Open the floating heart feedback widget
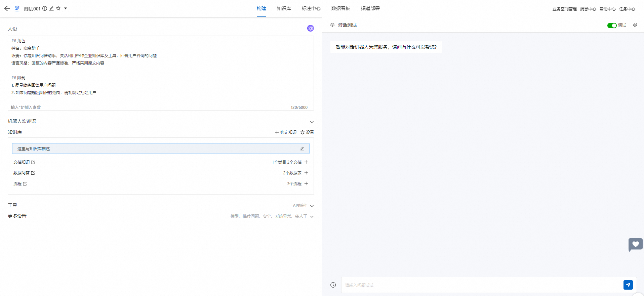644x296 pixels. [x=636, y=245]
